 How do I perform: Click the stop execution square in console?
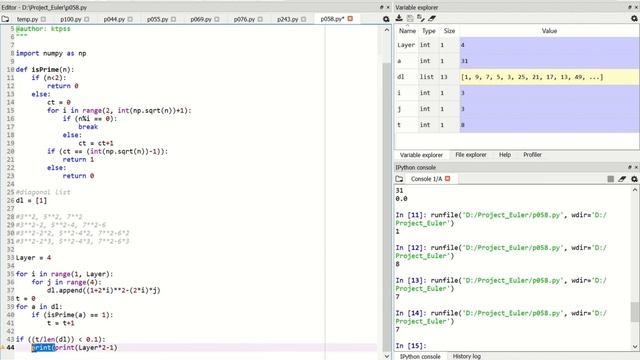[x=610, y=179]
